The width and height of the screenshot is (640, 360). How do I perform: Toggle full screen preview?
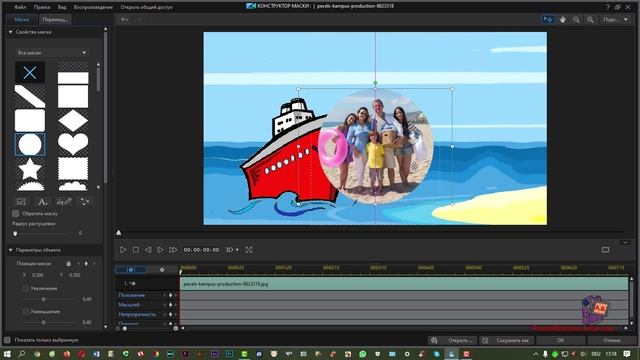(249, 250)
